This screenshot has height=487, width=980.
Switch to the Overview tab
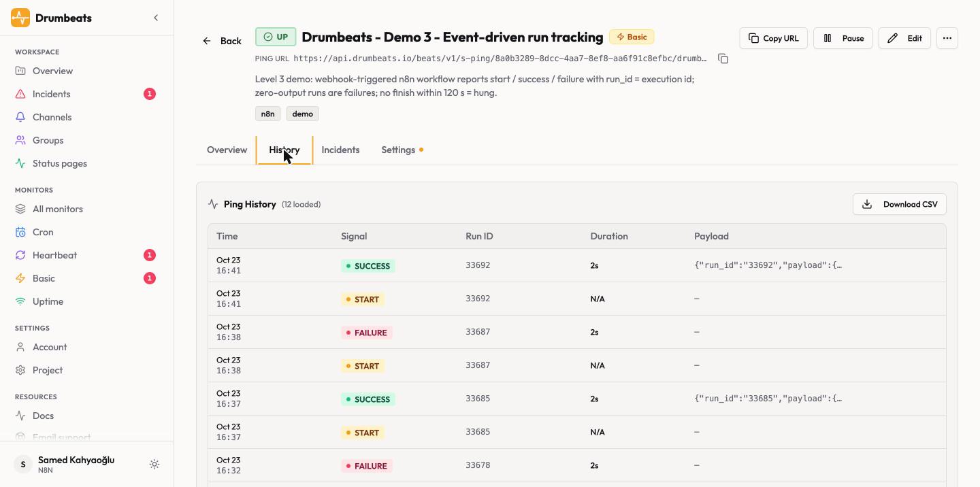[x=227, y=150]
